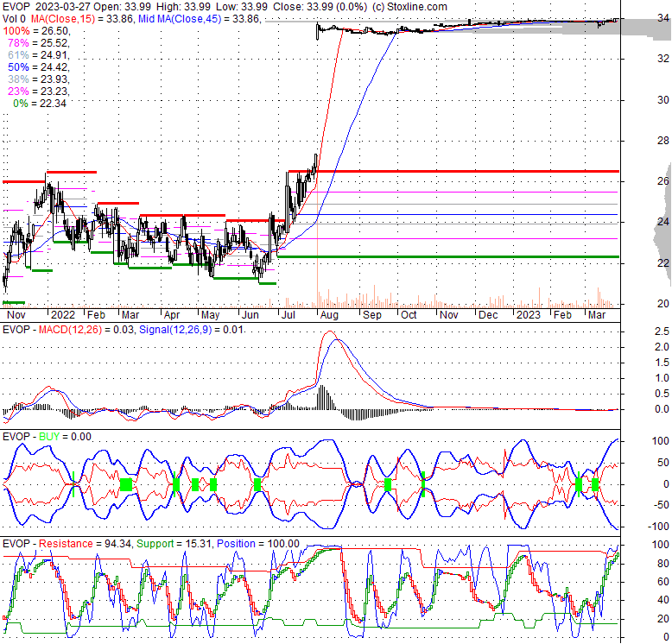Click the position panel axis value 40
The height and width of the screenshot is (644, 672).
coord(663,600)
